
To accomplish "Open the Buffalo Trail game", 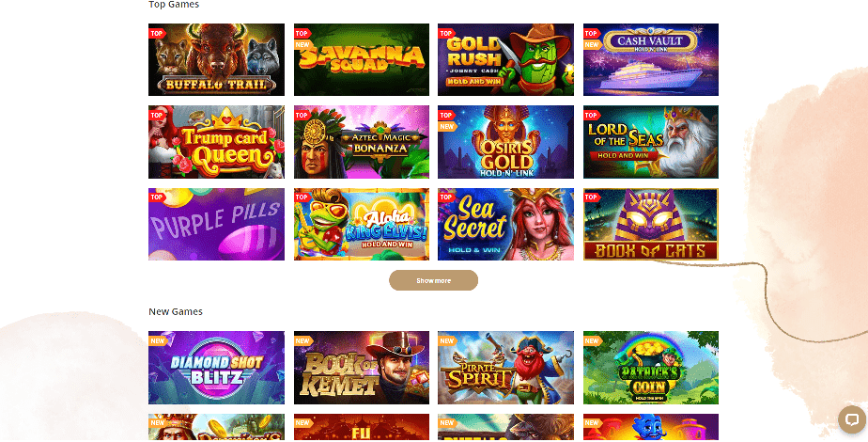I will point(216,60).
